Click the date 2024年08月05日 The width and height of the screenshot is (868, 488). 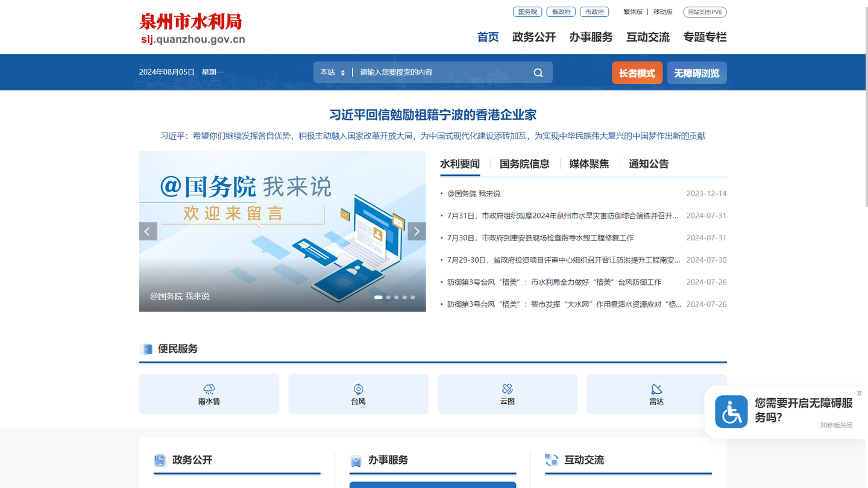167,72
